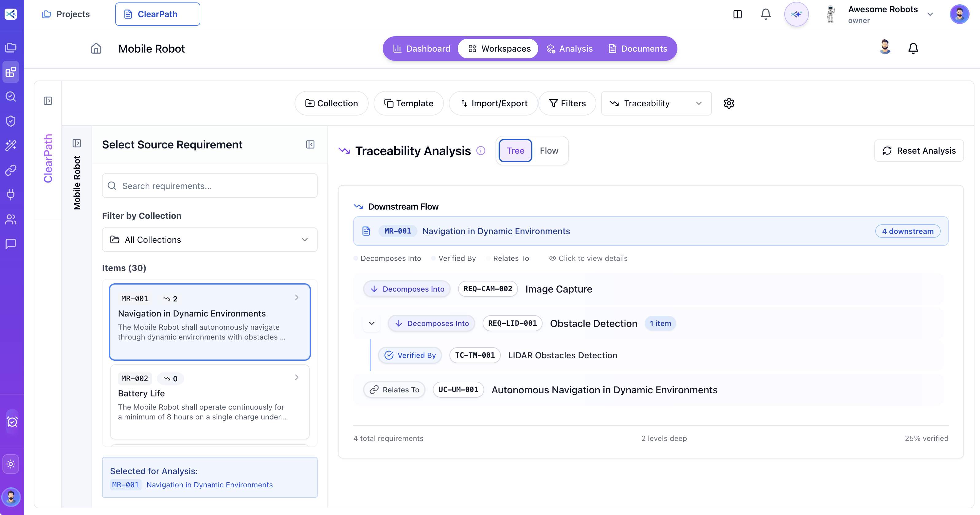Image resolution: width=980 pixels, height=515 pixels.
Task: Open the notifications bell
Action: [766, 14]
